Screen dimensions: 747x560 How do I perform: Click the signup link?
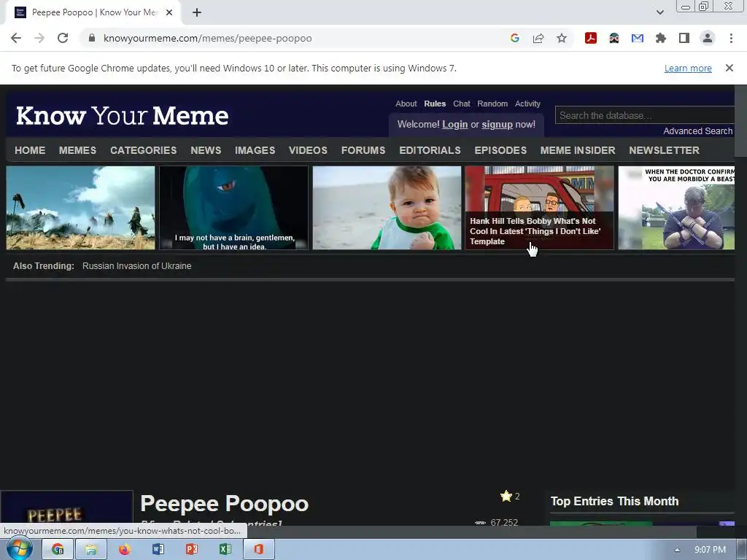coord(497,124)
